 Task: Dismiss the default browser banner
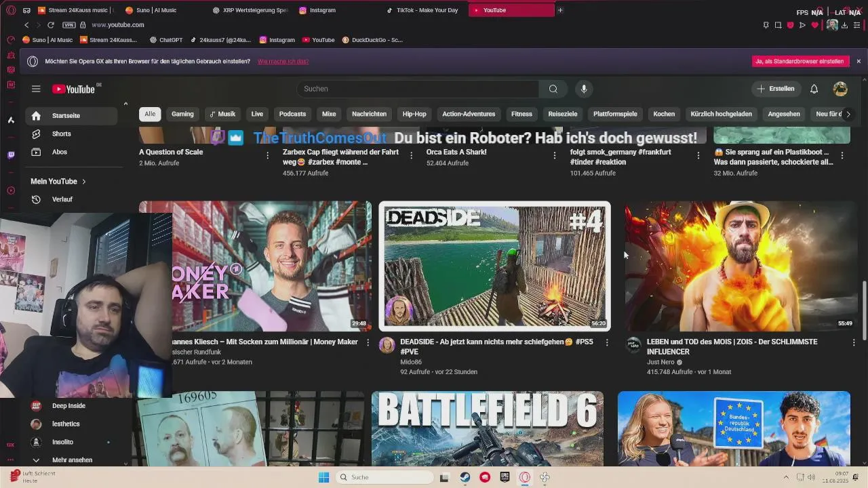(x=859, y=61)
